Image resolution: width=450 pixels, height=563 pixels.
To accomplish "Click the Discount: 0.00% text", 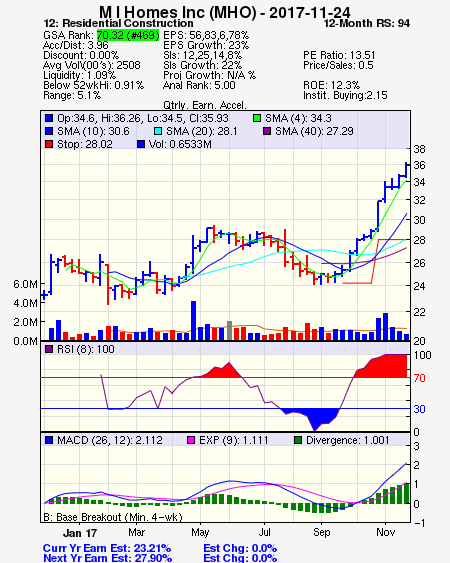I will click(81, 55).
